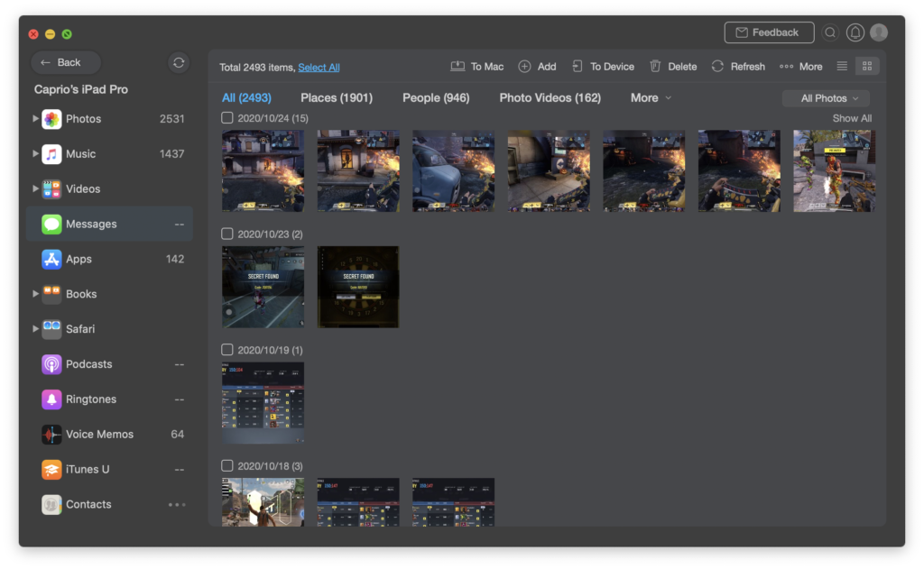Image resolution: width=924 pixels, height=569 pixels.
Task: Open the Music category icon
Action: tap(51, 153)
